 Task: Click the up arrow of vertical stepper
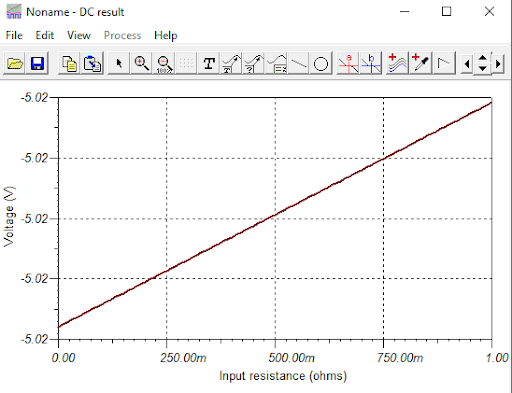(x=483, y=58)
